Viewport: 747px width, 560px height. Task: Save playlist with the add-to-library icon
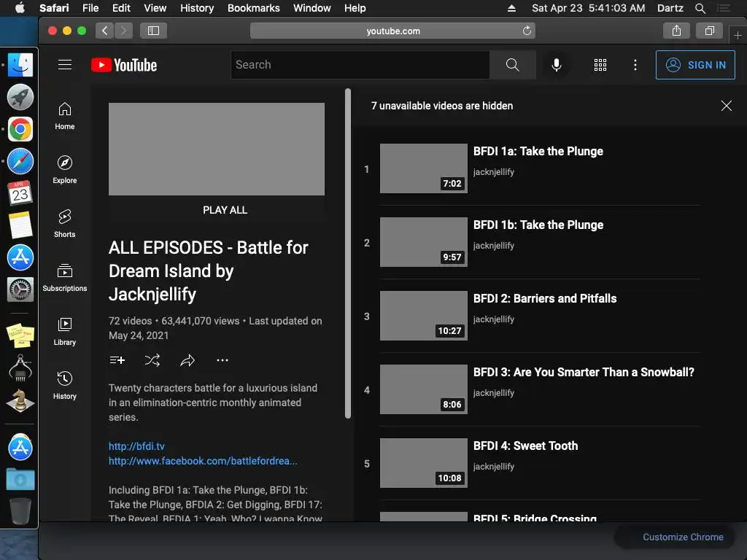(117, 360)
